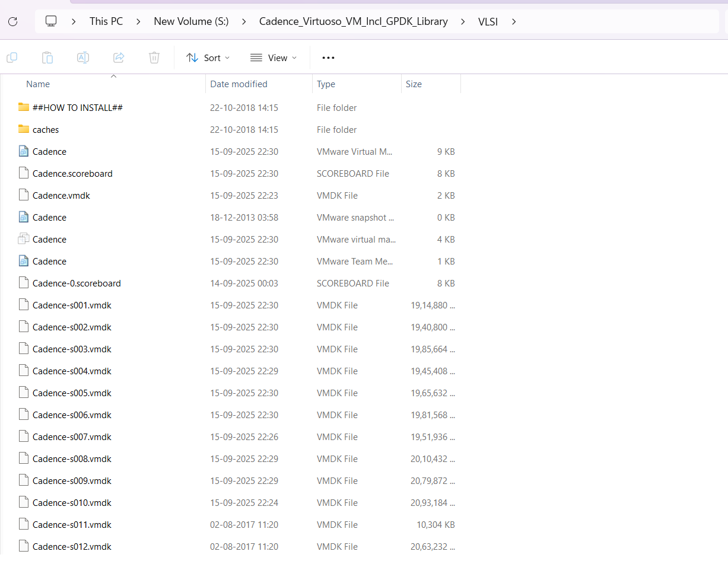Click the Size column header

[414, 84]
